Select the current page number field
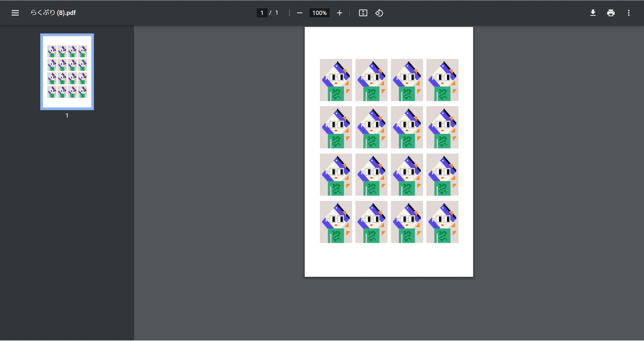The height and width of the screenshot is (341, 644). [x=262, y=13]
